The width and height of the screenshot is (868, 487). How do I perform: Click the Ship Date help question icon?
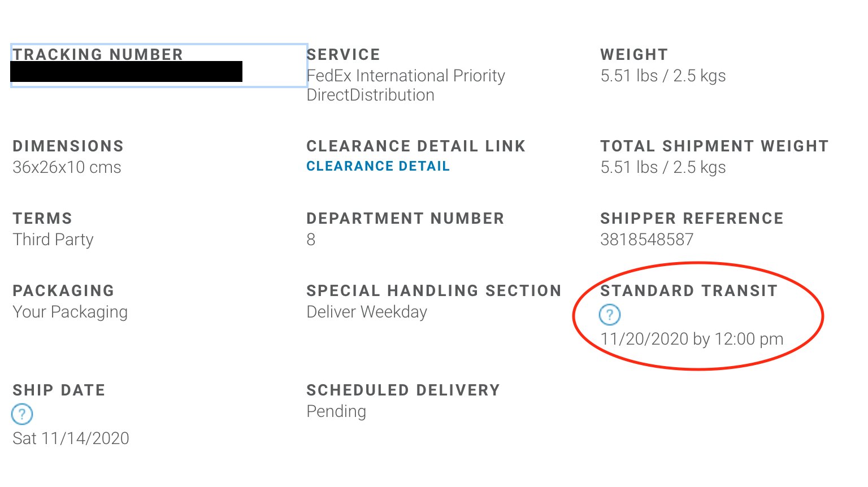point(22,414)
